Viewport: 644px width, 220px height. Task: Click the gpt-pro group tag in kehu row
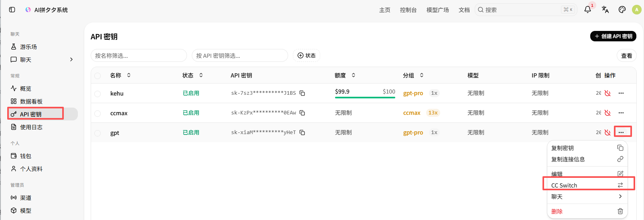coord(413,93)
